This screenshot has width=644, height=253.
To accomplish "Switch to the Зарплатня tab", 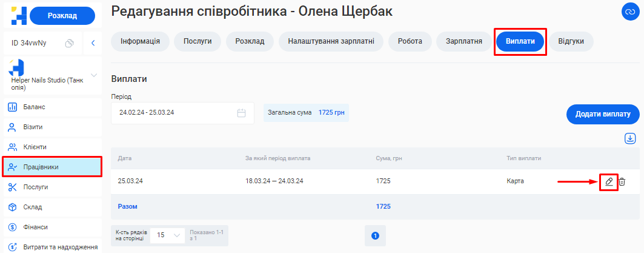I will pyautogui.click(x=463, y=41).
